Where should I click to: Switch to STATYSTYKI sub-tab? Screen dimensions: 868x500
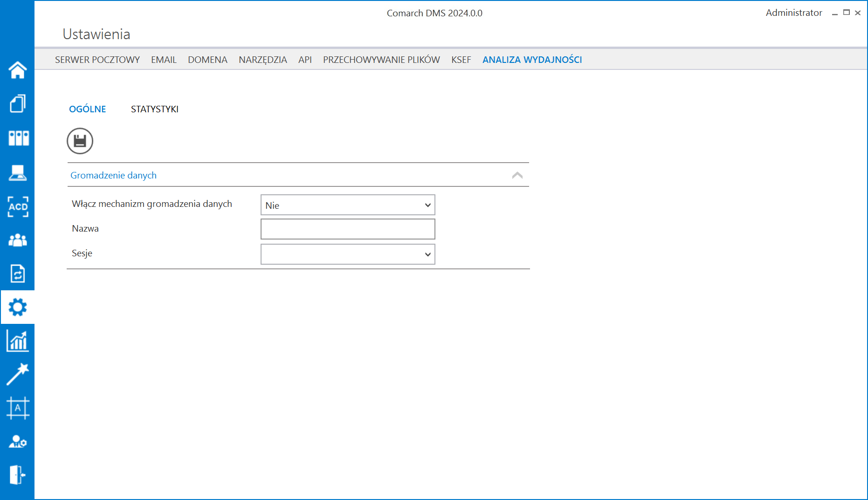(x=155, y=109)
